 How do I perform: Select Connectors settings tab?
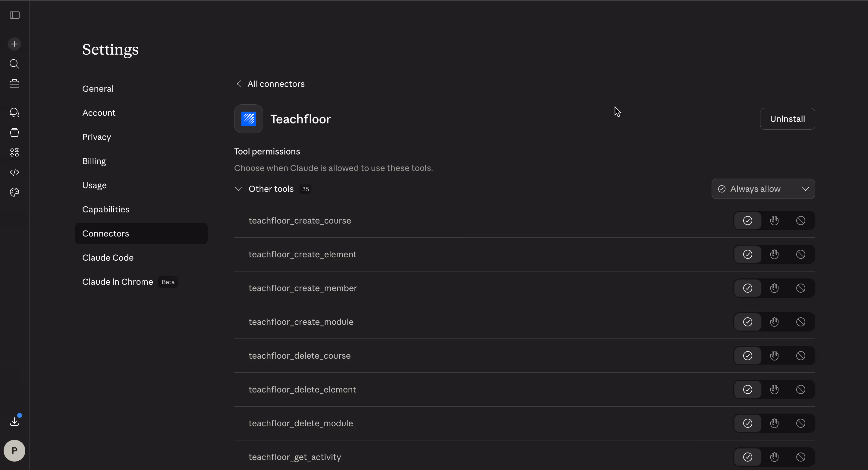tap(141, 233)
